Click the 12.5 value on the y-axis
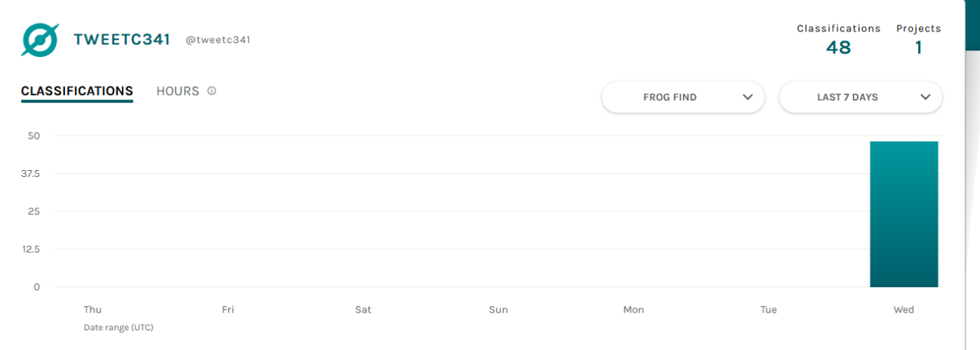This screenshot has height=350, width=980. tap(31, 249)
